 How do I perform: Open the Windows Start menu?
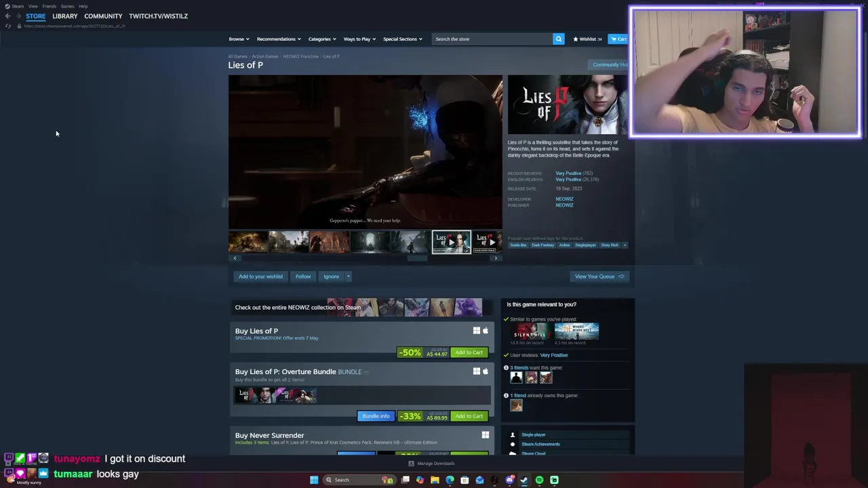(x=314, y=480)
